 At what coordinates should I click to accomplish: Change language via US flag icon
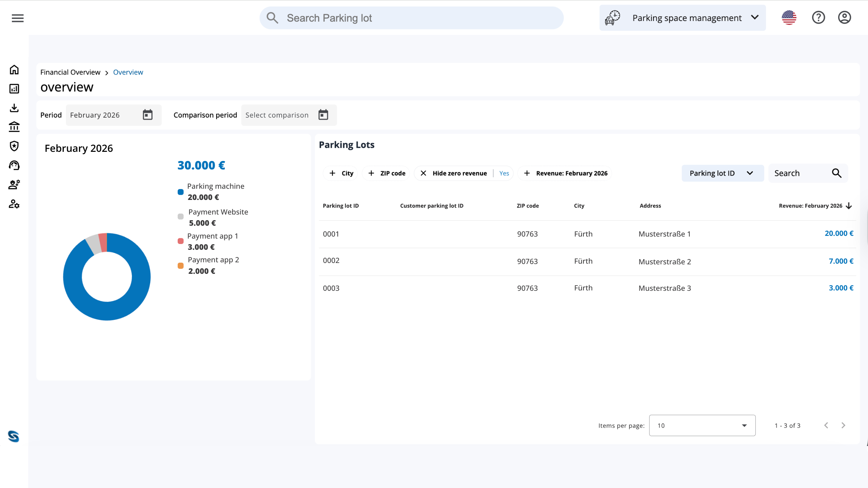789,18
